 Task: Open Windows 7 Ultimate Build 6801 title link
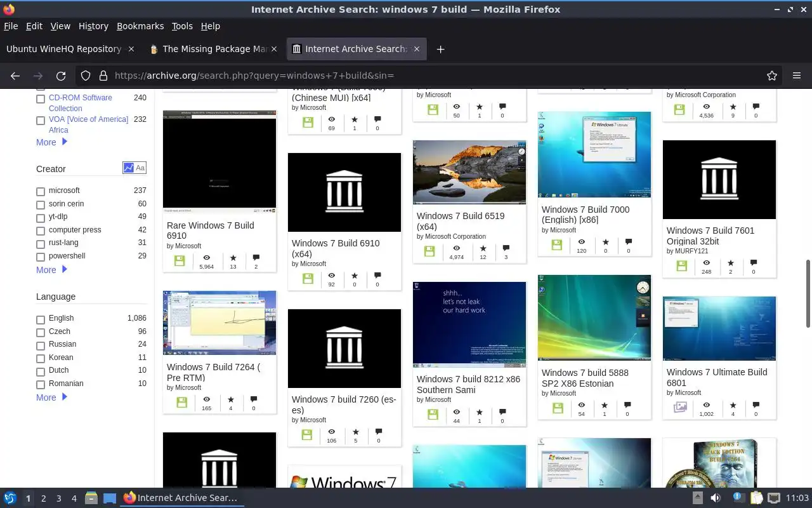[717, 377]
